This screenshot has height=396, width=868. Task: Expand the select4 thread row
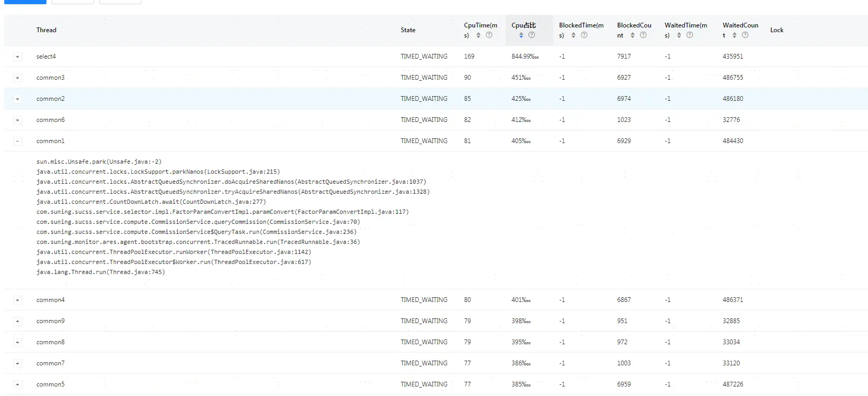point(17,56)
